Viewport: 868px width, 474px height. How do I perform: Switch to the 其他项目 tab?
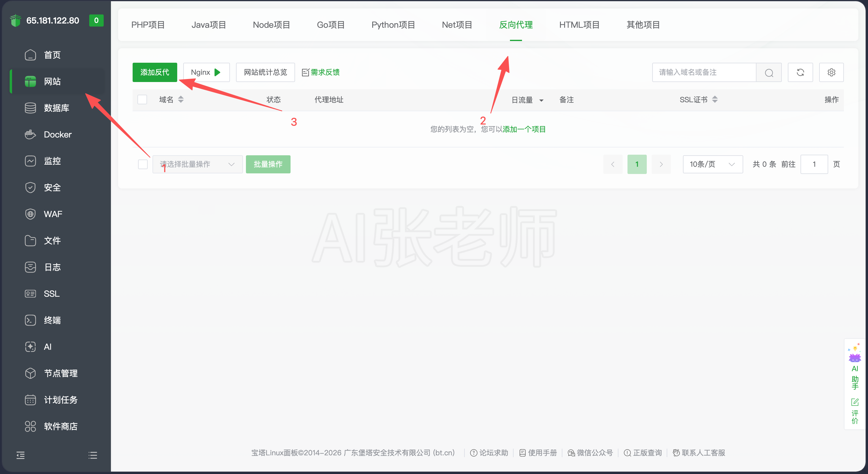coord(643,25)
